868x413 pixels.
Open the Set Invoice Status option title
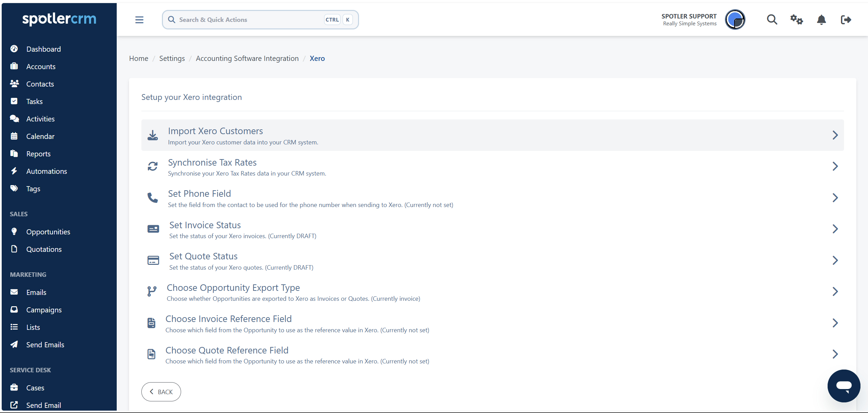(x=205, y=225)
